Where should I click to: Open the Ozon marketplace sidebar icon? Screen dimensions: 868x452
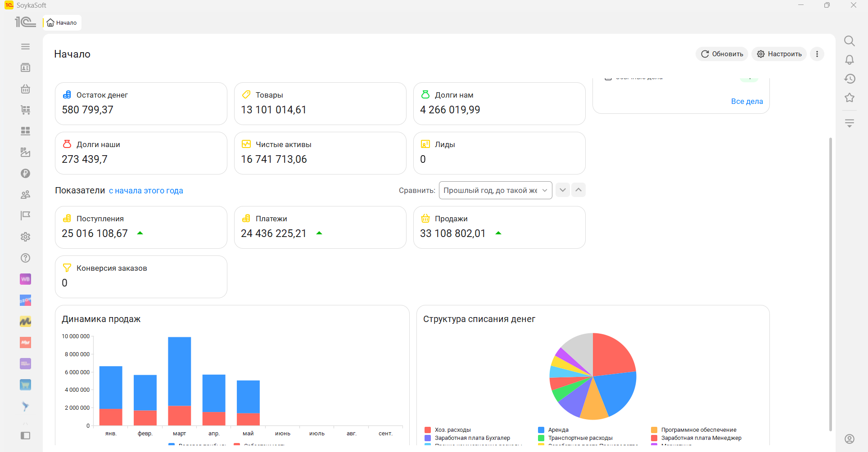[26, 300]
